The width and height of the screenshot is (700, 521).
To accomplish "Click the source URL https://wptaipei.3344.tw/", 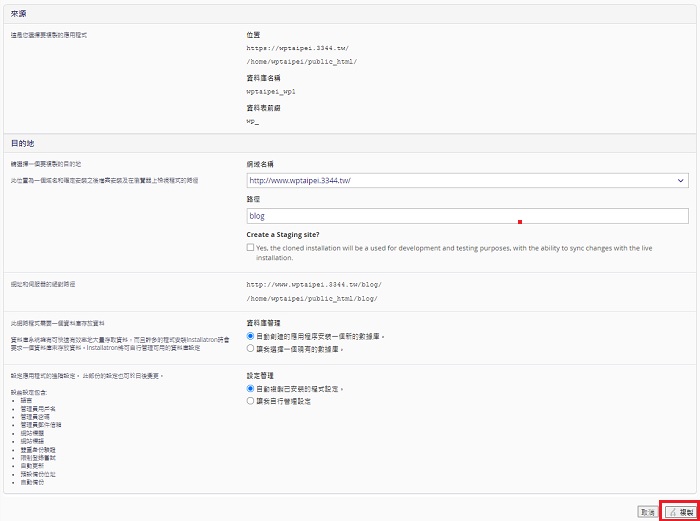I will (x=297, y=48).
